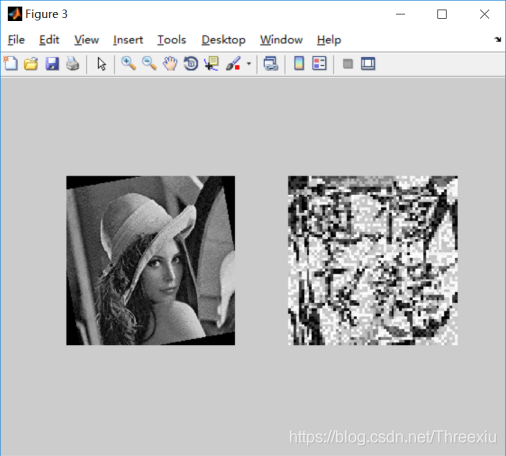Open the File menu
Image resolution: width=506 pixels, height=456 pixels.
(16, 40)
